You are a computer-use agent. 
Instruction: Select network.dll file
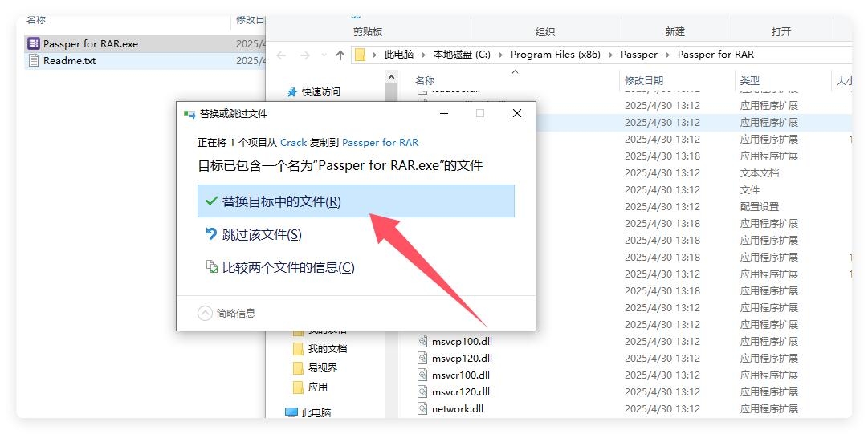pos(458,408)
